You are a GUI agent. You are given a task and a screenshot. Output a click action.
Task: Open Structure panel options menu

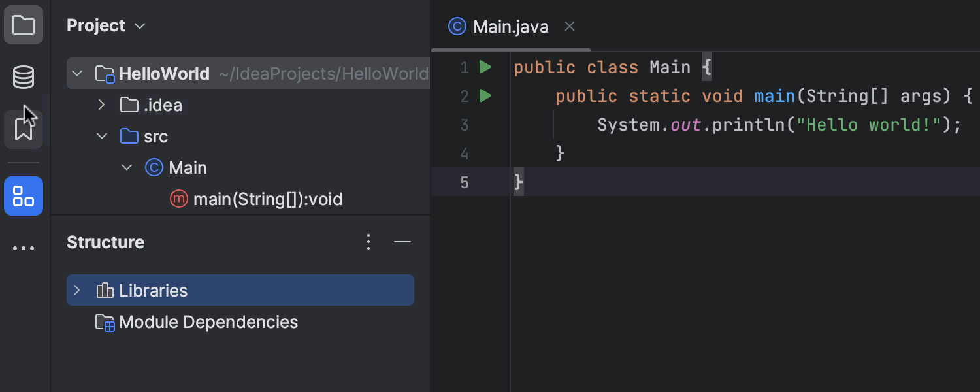[x=368, y=242]
